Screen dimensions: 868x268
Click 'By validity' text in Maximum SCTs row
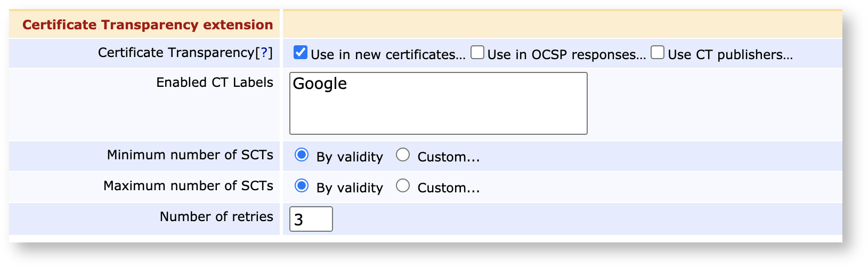click(350, 188)
